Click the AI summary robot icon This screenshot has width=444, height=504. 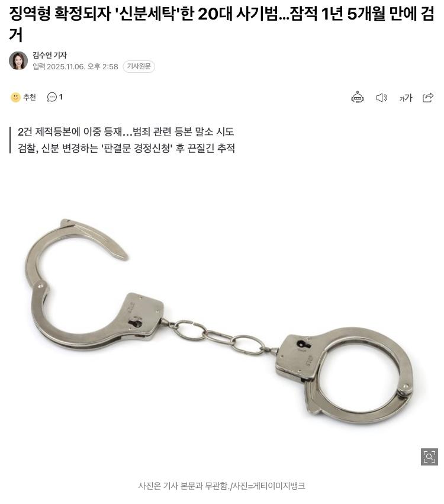point(357,97)
